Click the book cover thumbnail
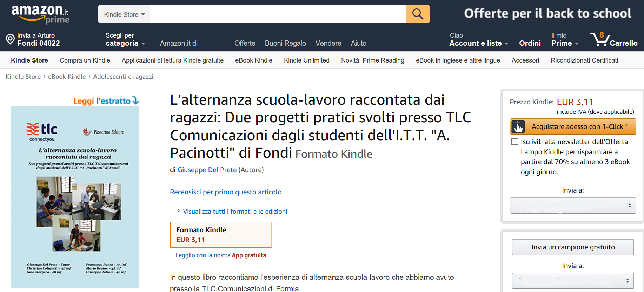Viewport: 644px width, 292px height. click(75, 197)
